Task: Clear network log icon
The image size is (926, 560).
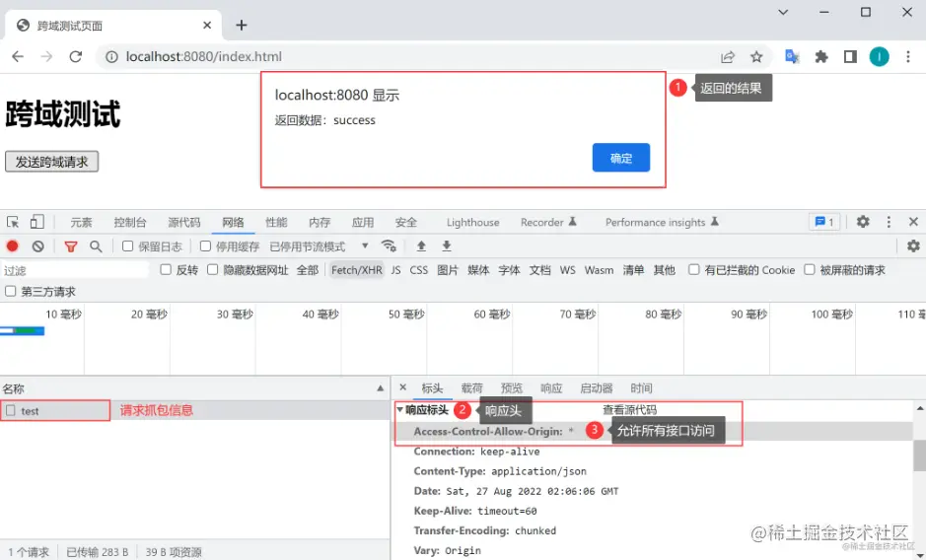Action: pyautogui.click(x=37, y=246)
